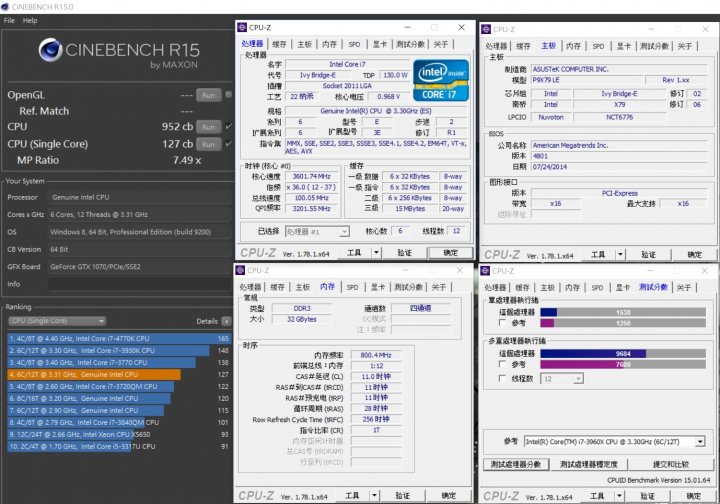Select 处理器 tab in memory CPU-Z window
This screenshot has height=504, width=720.
click(250, 287)
